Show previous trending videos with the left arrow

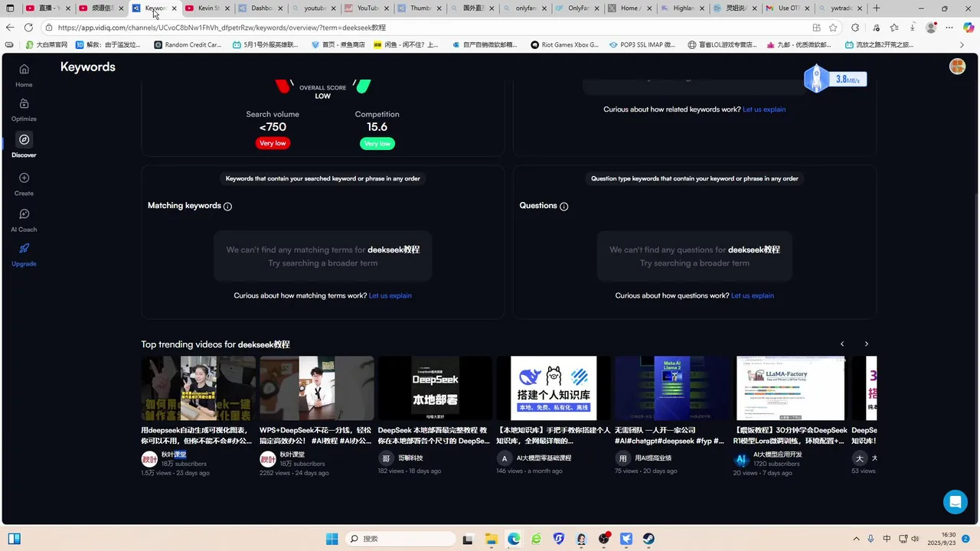pos(842,344)
